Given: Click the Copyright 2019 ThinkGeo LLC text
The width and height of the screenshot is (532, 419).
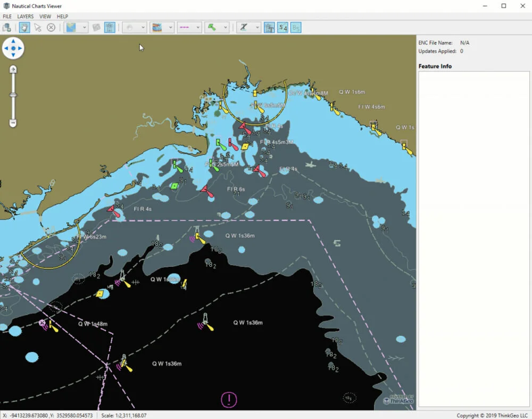Looking at the screenshot, I should pos(492,415).
